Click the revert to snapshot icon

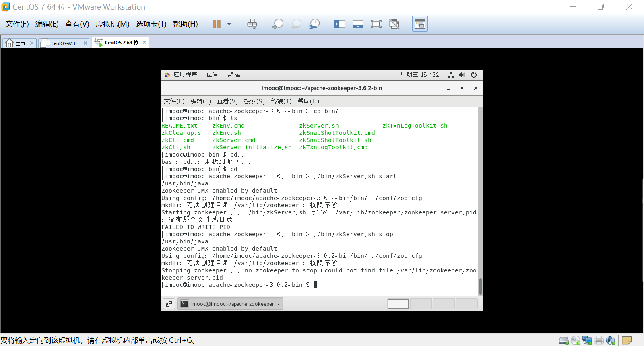296,24
